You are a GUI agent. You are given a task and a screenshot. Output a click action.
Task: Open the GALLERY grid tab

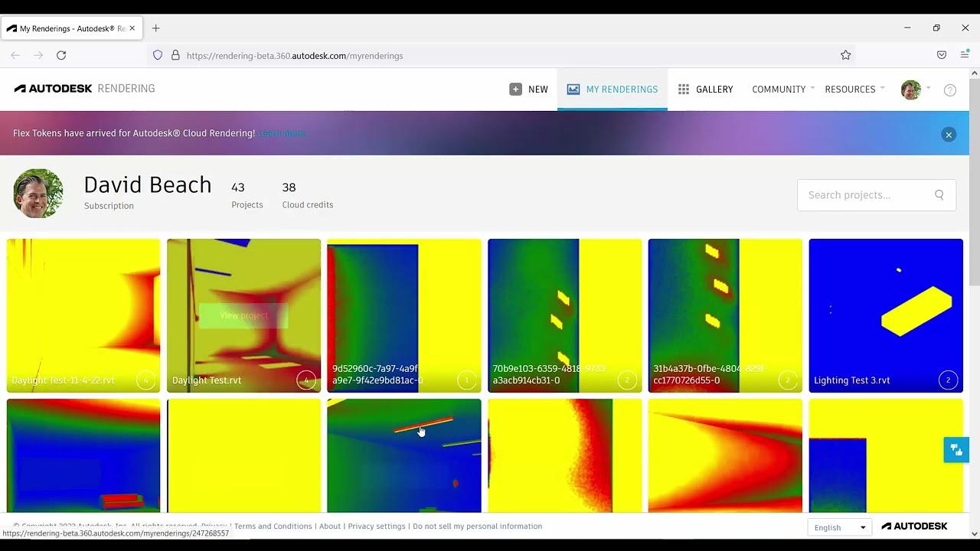click(x=705, y=90)
